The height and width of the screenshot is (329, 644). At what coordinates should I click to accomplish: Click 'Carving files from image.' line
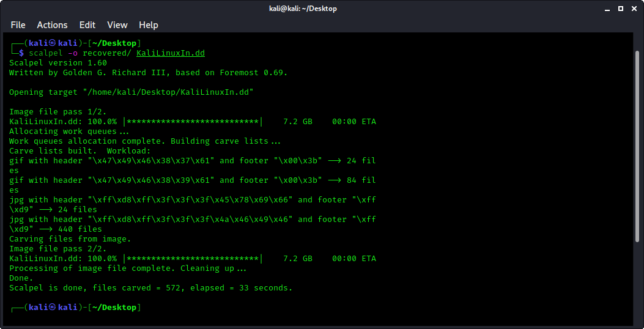[x=70, y=239]
